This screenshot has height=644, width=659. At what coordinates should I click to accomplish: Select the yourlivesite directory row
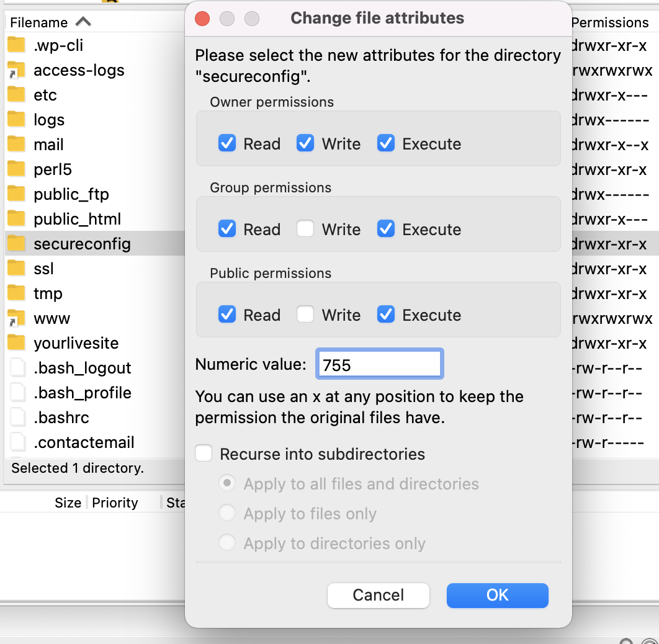74,342
